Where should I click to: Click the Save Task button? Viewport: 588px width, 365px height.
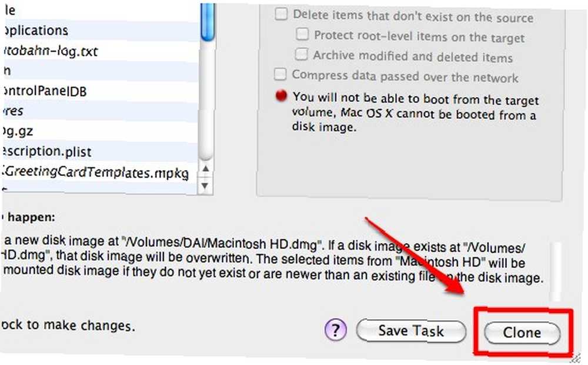point(411,331)
